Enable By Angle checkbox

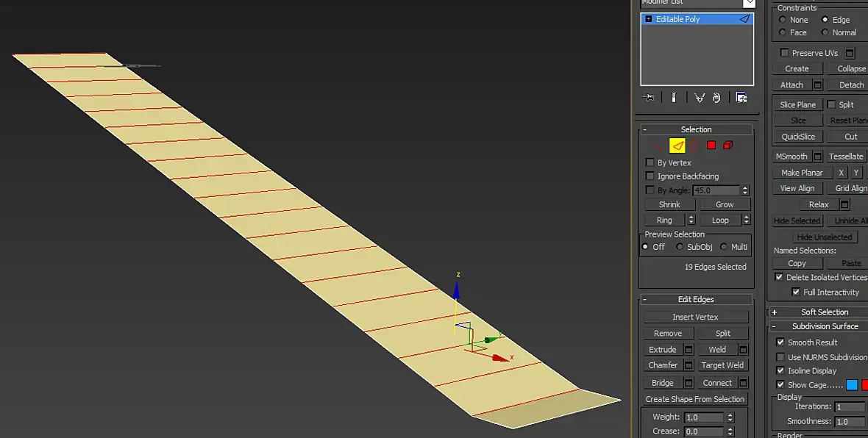tap(650, 190)
